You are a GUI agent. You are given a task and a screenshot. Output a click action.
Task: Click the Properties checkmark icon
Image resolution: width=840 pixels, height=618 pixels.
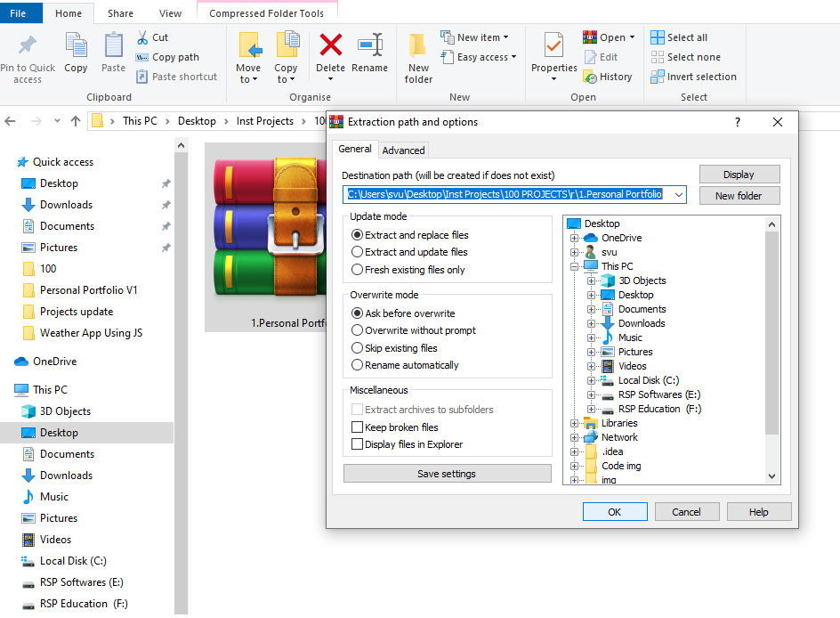(x=554, y=45)
